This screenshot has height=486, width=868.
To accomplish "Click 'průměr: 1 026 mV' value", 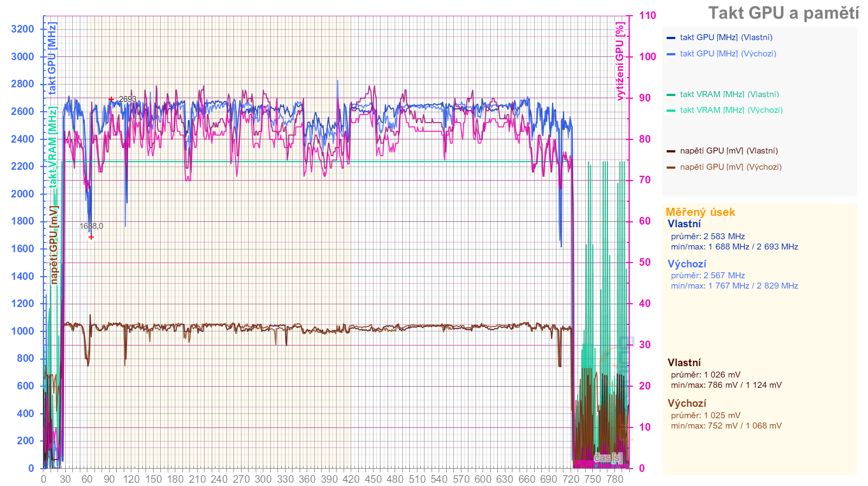I will pos(706,375).
